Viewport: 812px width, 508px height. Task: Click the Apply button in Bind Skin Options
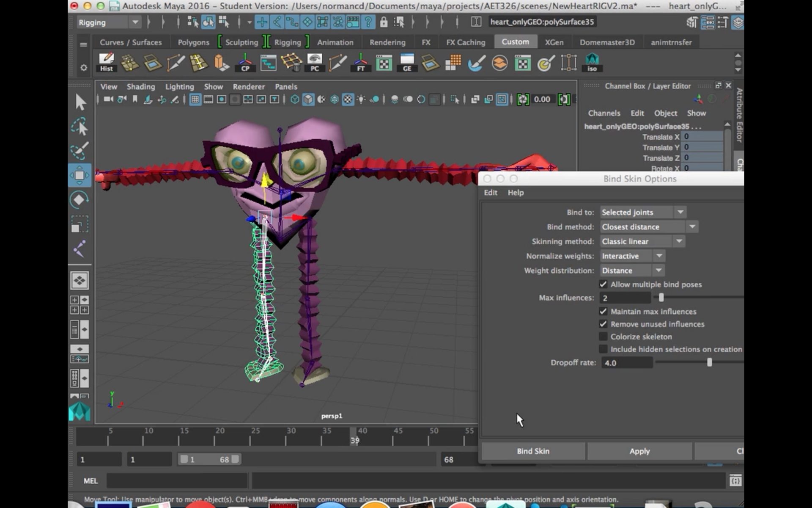click(x=639, y=451)
